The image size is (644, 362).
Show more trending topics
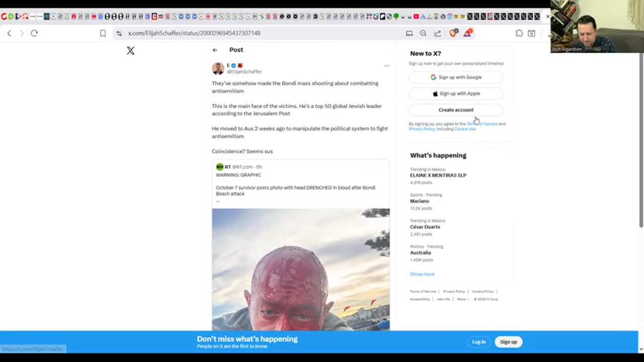click(422, 274)
